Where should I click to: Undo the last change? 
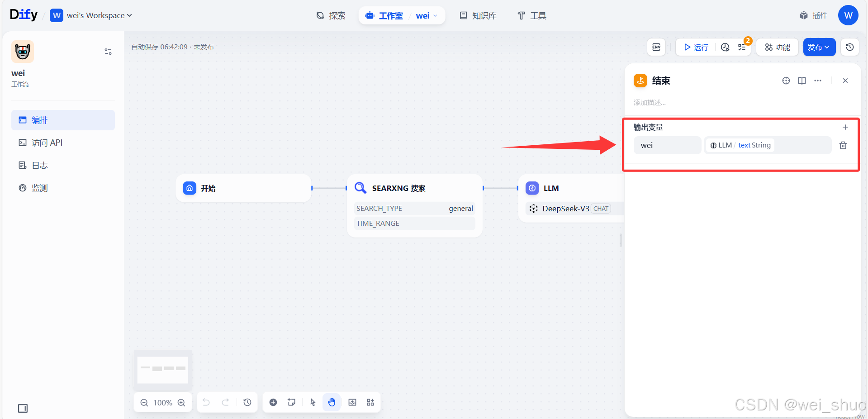tap(206, 402)
